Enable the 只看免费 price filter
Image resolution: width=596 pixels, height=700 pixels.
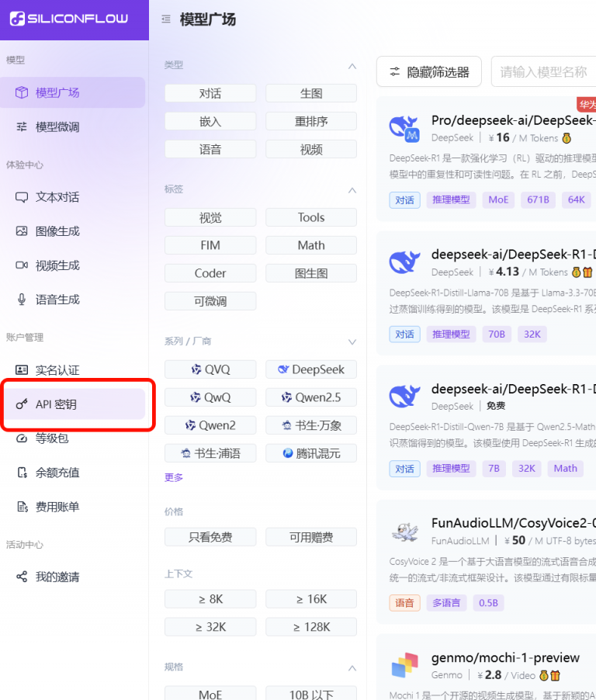tap(210, 537)
